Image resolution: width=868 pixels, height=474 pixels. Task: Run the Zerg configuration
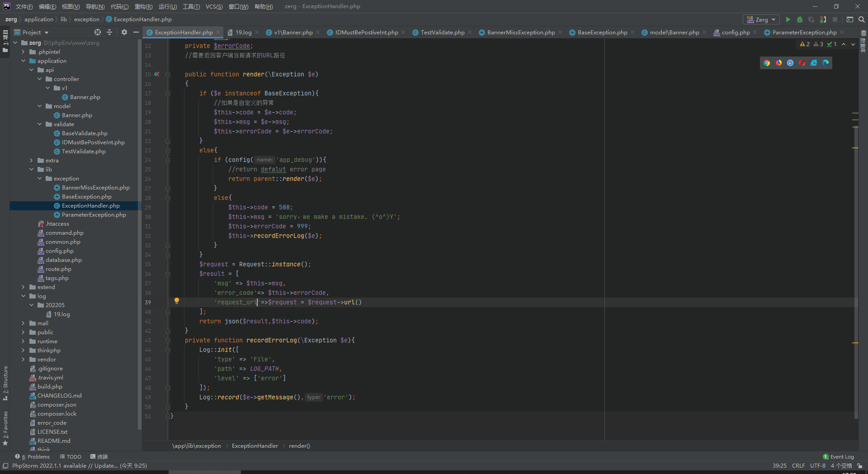[x=788, y=19]
